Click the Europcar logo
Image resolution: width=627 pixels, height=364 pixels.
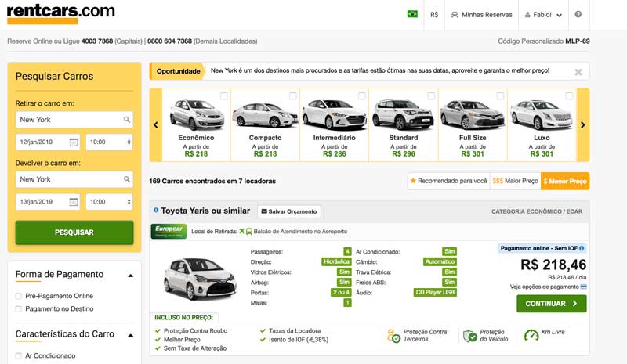coord(169,232)
